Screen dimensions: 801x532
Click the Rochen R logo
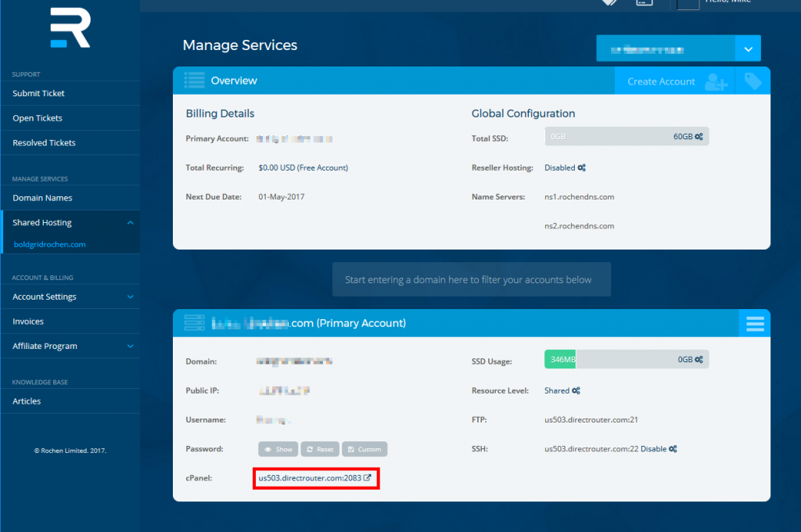(70, 28)
